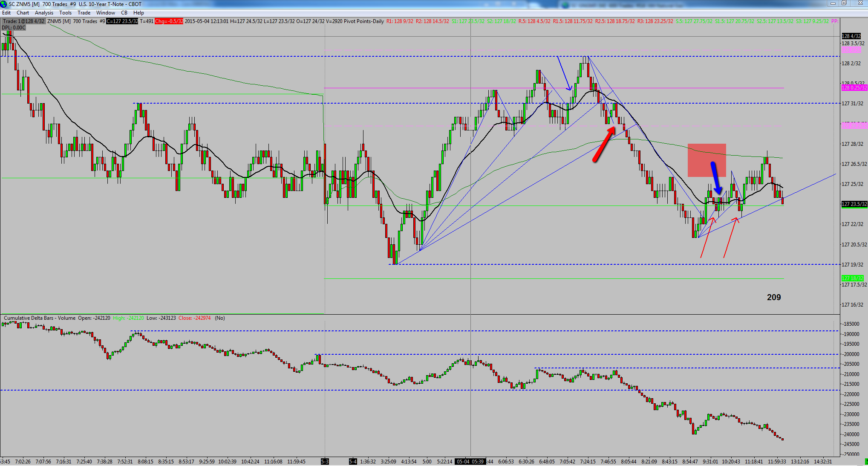
Task: Click the '127 31/32' price scale label
Action: 853,104
